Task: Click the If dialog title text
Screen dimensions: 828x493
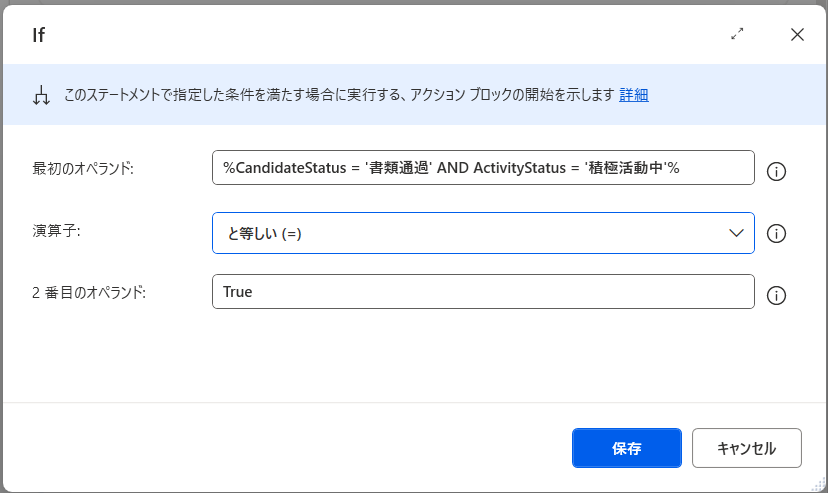Action: (38, 35)
